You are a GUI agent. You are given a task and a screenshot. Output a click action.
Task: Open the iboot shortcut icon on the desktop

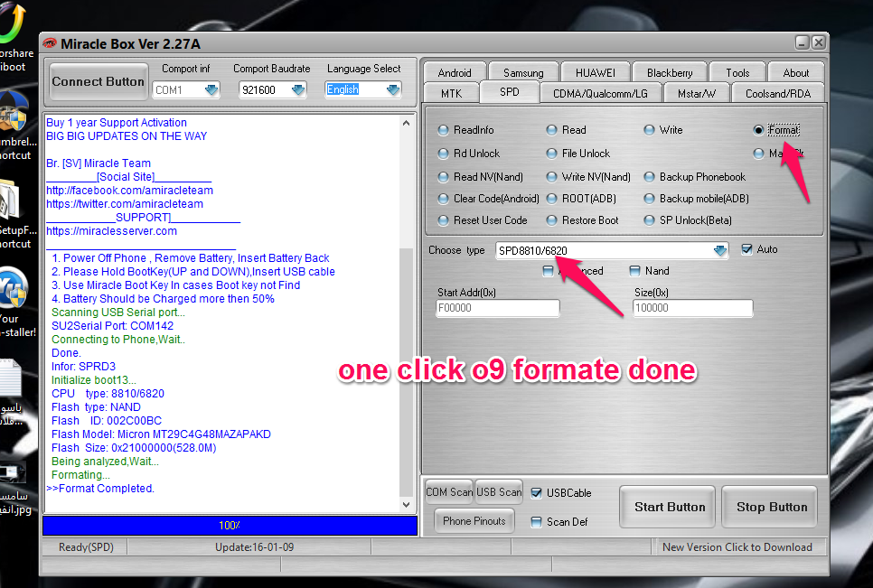click(x=14, y=23)
